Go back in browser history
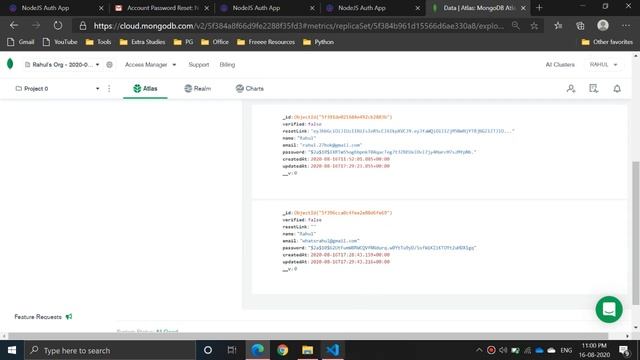The width and height of the screenshot is (640, 360). click(x=14, y=26)
